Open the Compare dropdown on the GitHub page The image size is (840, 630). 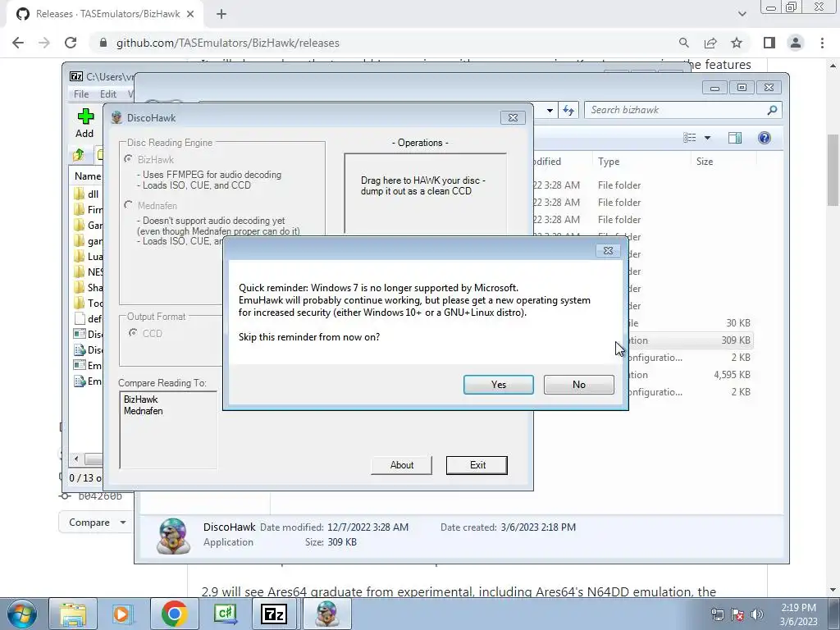click(95, 523)
